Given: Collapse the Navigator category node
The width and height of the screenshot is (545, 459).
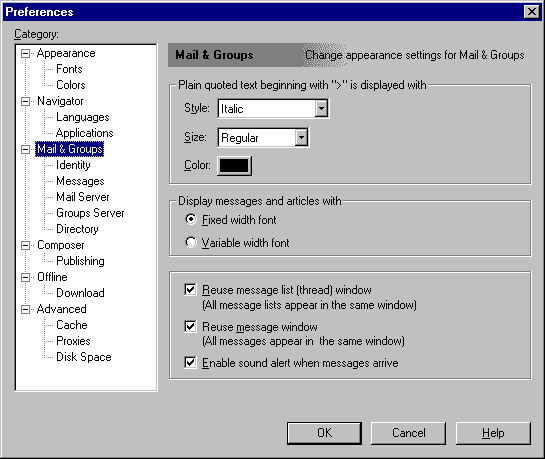Looking at the screenshot, I should point(25,101).
